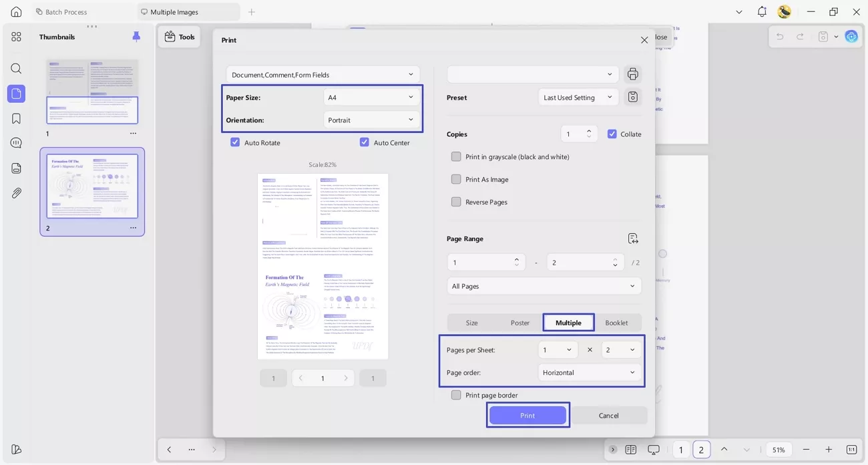Viewport: 868px width, 465px height.
Task: Open the Search panel in the sidebar
Action: click(16, 68)
